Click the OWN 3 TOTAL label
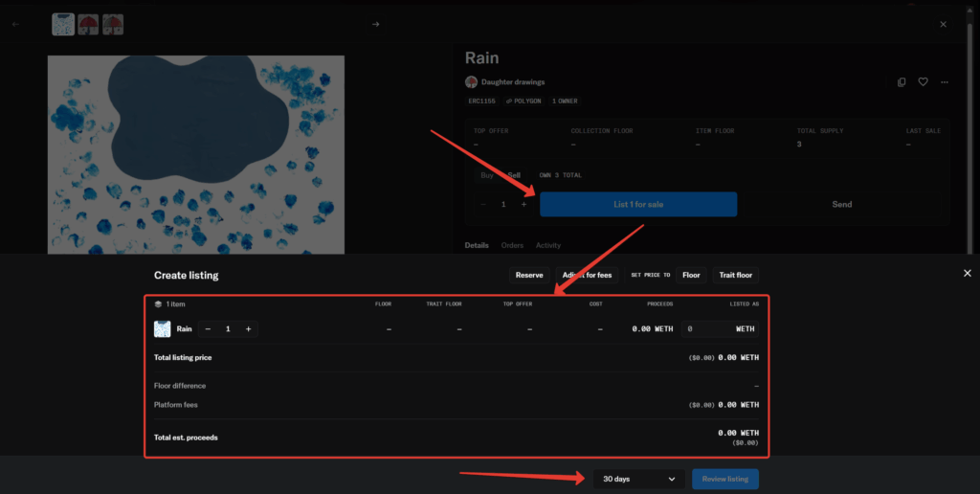Screen dimensions: 980x494 click(560, 175)
